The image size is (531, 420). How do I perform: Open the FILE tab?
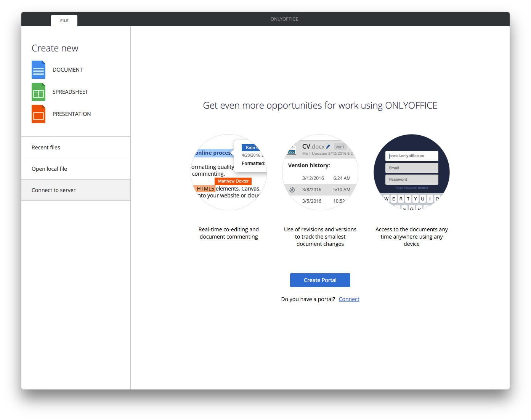tap(64, 21)
